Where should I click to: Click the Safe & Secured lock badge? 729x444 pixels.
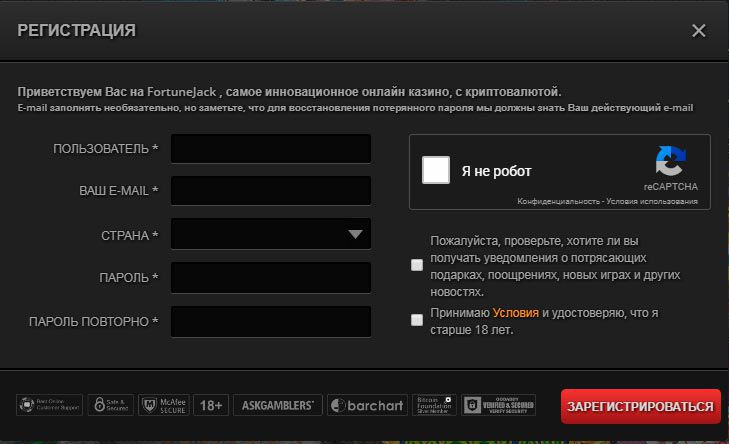coord(110,405)
